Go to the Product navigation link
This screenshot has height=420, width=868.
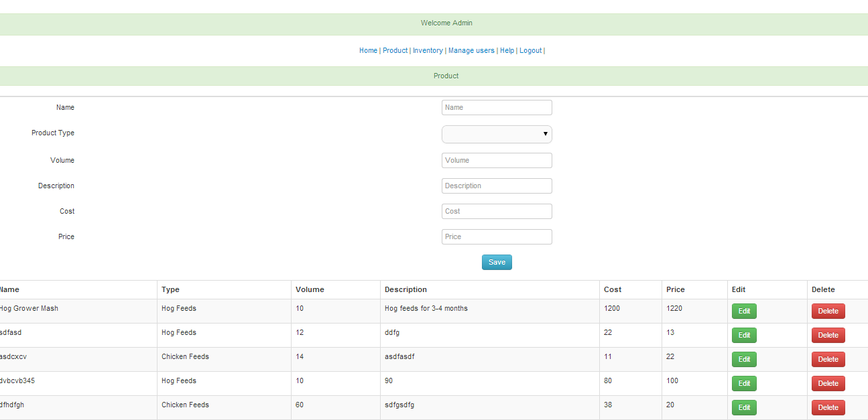point(395,51)
